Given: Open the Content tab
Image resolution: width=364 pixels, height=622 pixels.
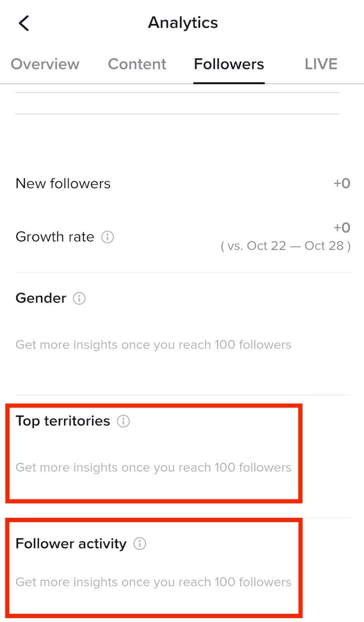Looking at the screenshot, I should tap(137, 64).
